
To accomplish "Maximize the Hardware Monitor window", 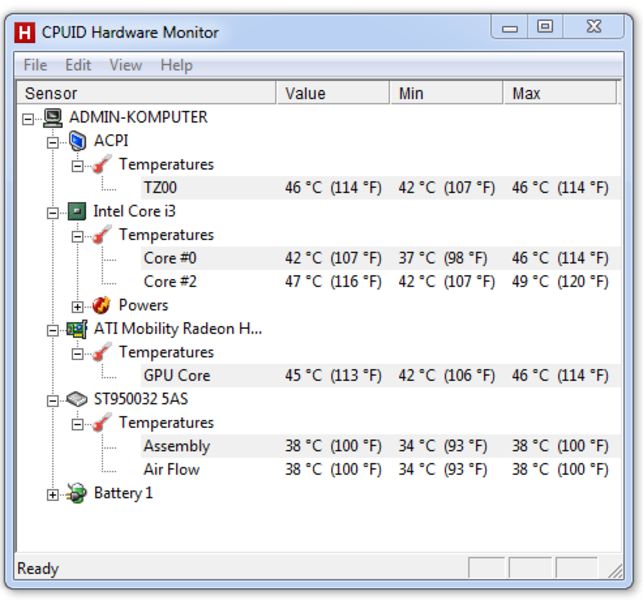I will pos(545,27).
